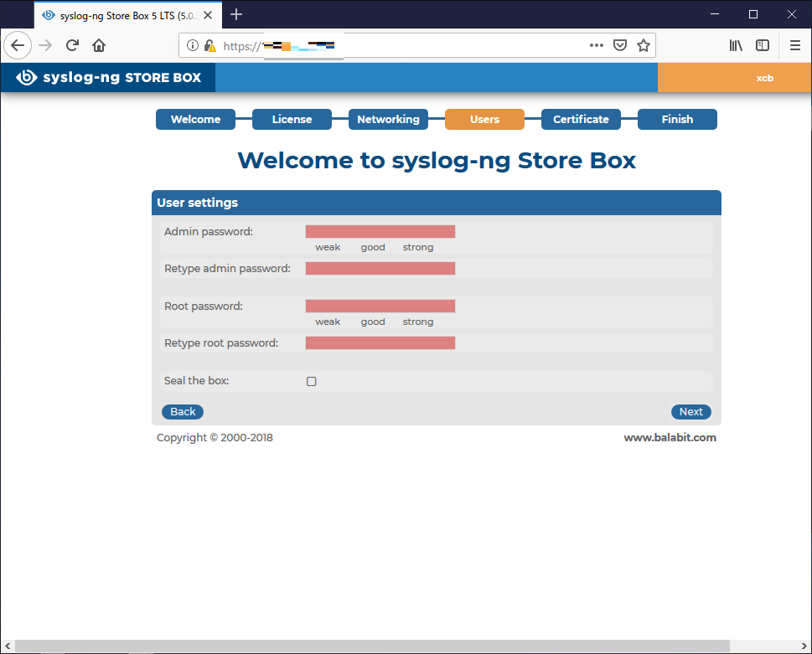Go to the Welcome wizard step
This screenshot has height=654, width=812.
coord(196,120)
